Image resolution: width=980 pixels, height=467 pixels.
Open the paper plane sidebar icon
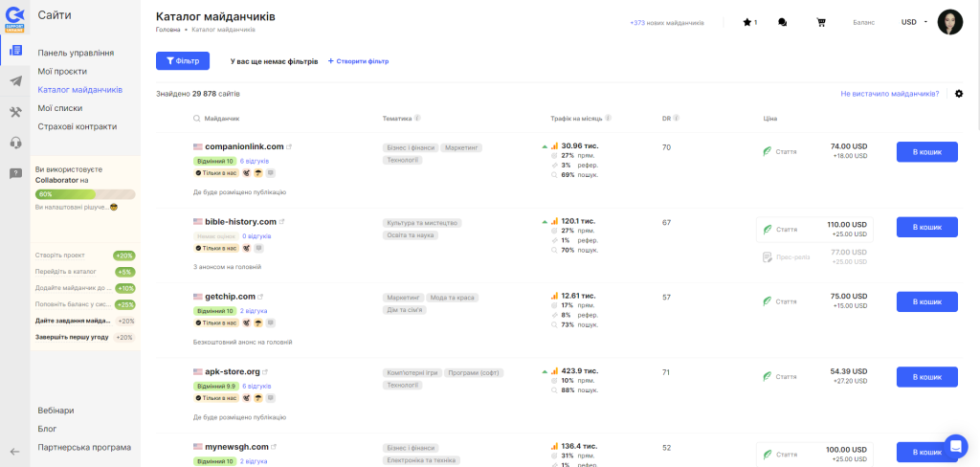coord(15,81)
